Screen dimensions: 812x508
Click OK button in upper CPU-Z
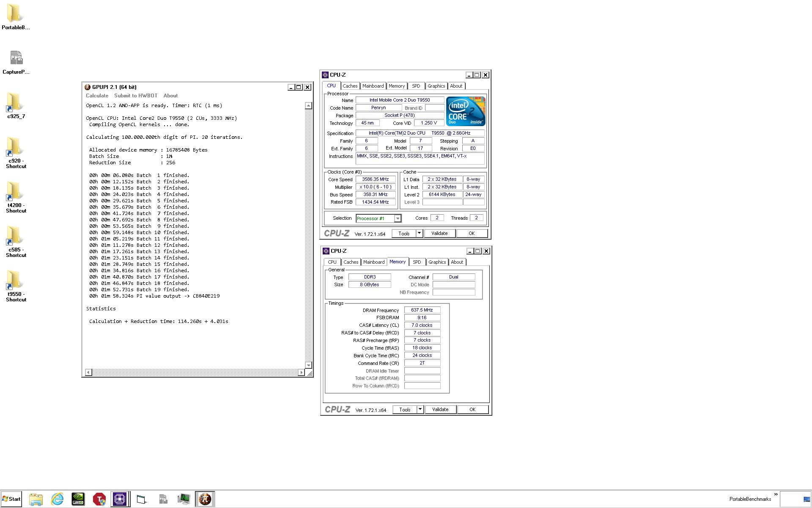coord(472,234)
